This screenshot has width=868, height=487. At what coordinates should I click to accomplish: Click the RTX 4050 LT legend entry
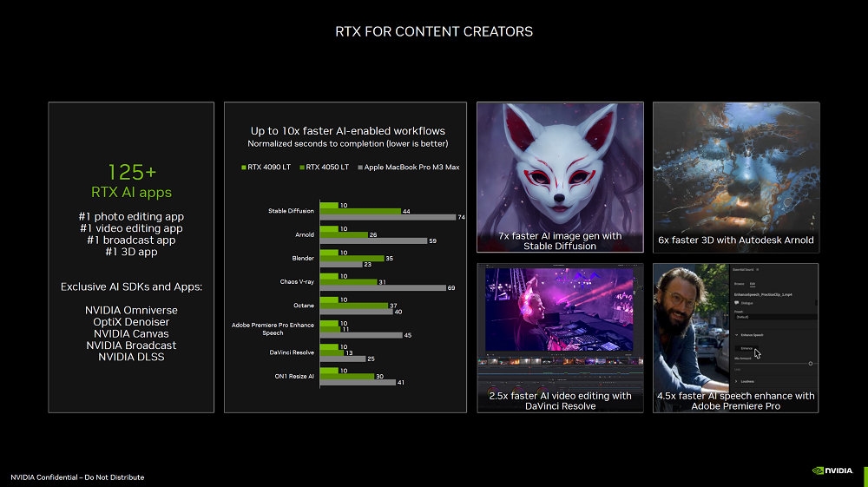[x=324, y=168]
